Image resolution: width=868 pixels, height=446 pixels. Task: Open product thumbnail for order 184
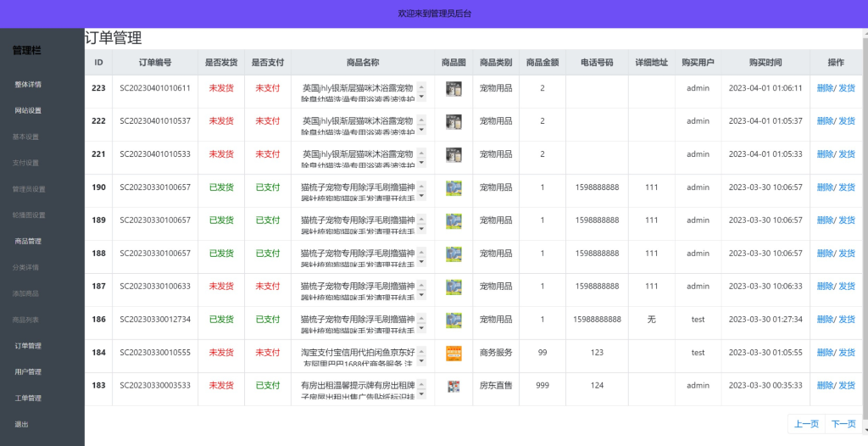click(453, 354)
